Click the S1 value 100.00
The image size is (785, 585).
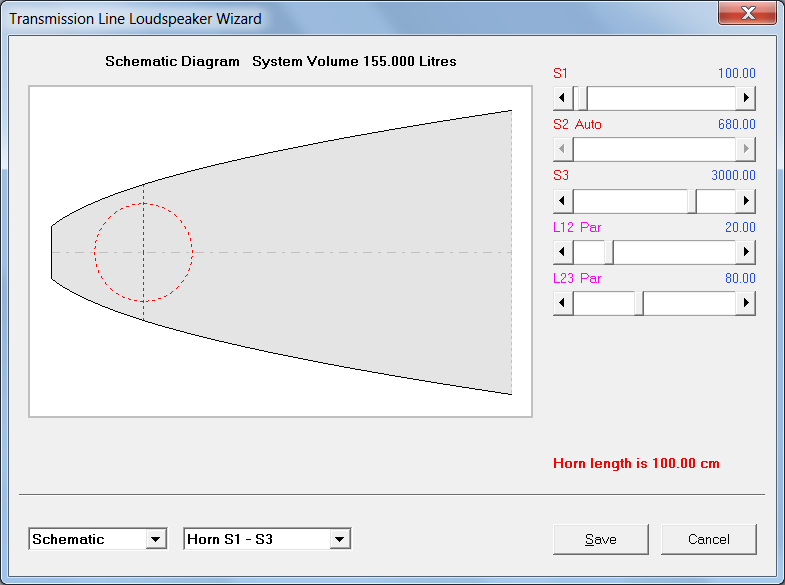point(736,74)
